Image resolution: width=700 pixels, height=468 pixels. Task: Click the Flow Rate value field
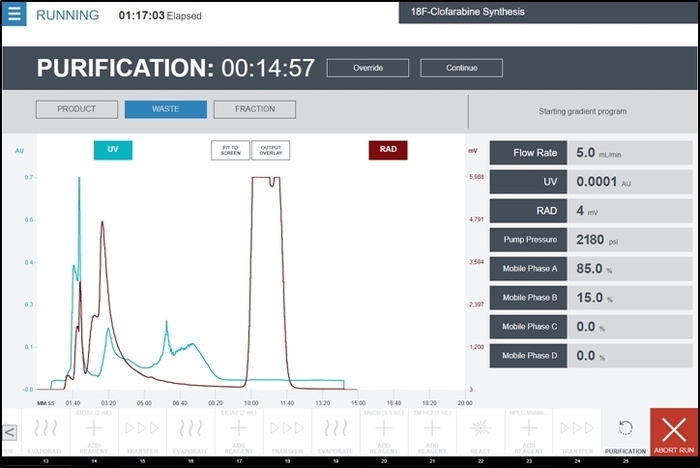(x=630, y=153)
